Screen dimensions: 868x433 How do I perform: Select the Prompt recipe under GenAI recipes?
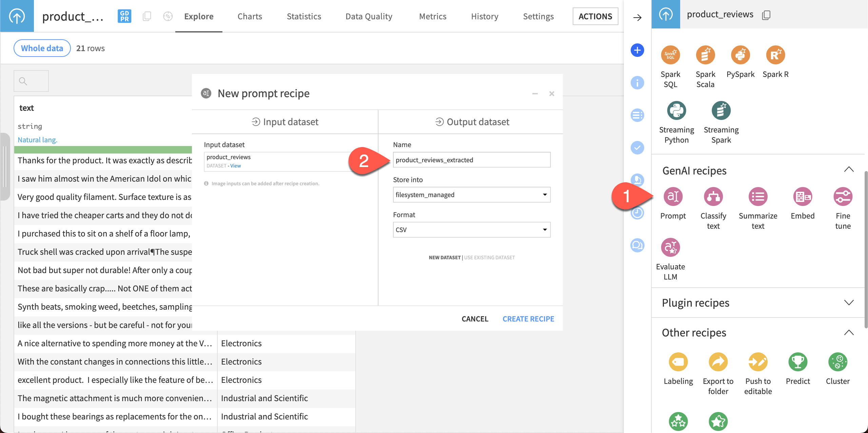pyautogui.click(x=673, y=197)
